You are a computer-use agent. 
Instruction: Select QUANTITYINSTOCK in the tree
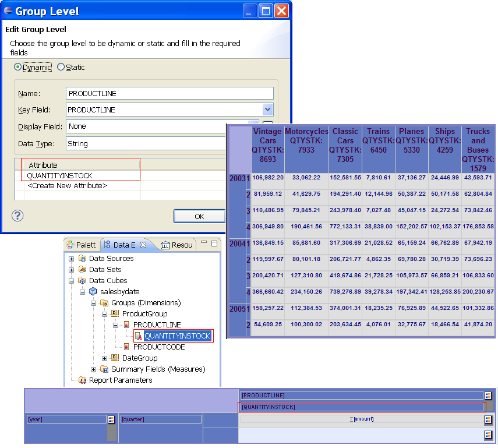(177, 336)
